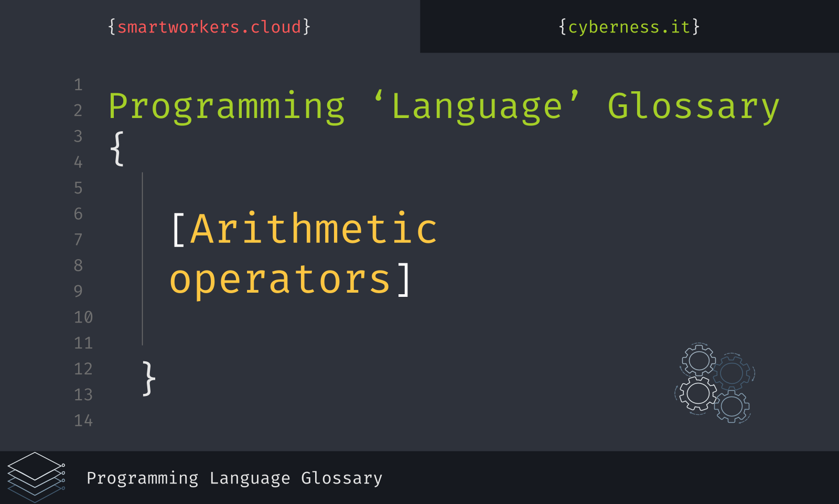The height and width of the screenshot is (504, 839).
Task: Click line number 10 in gutter
Action: tap(83, 317)
